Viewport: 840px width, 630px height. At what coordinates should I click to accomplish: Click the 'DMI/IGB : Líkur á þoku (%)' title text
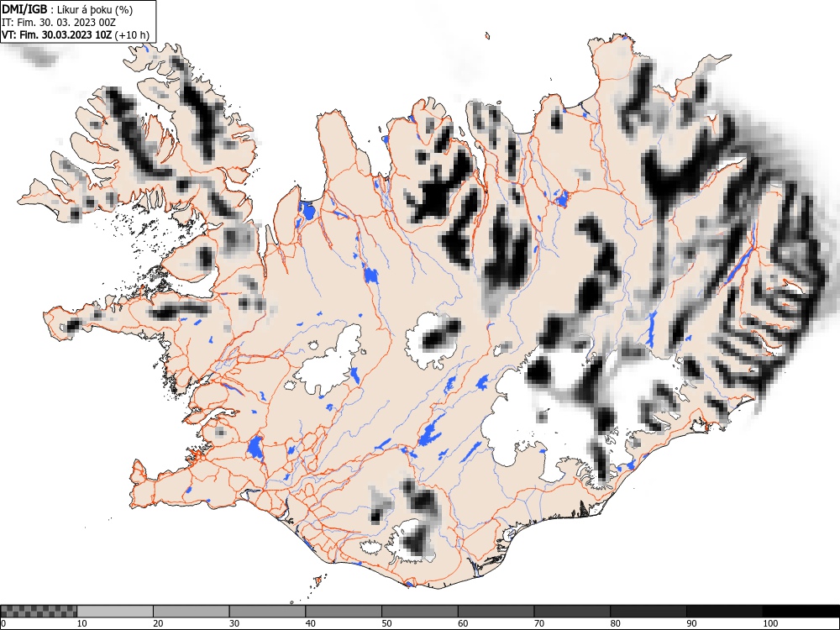tap(67, 9)
